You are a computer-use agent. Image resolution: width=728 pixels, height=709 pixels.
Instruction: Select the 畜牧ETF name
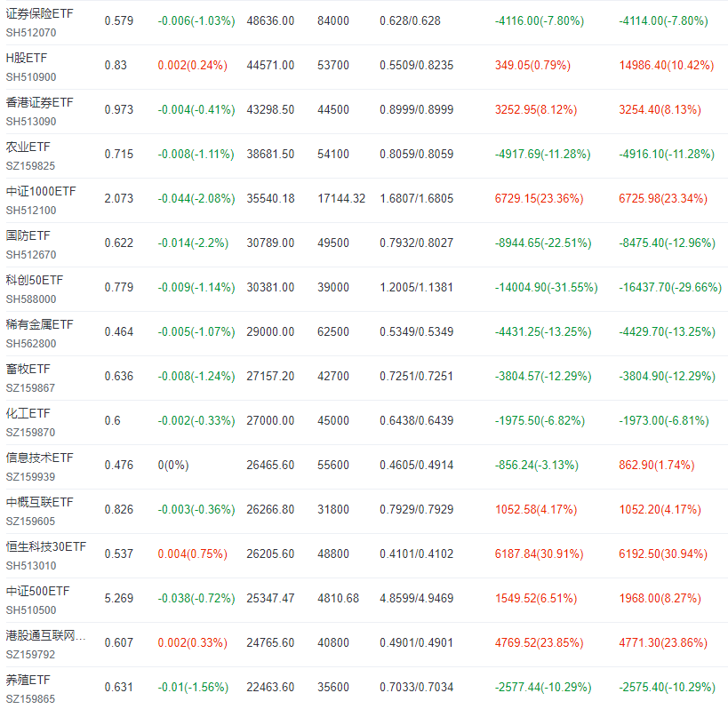click(28, 369)
